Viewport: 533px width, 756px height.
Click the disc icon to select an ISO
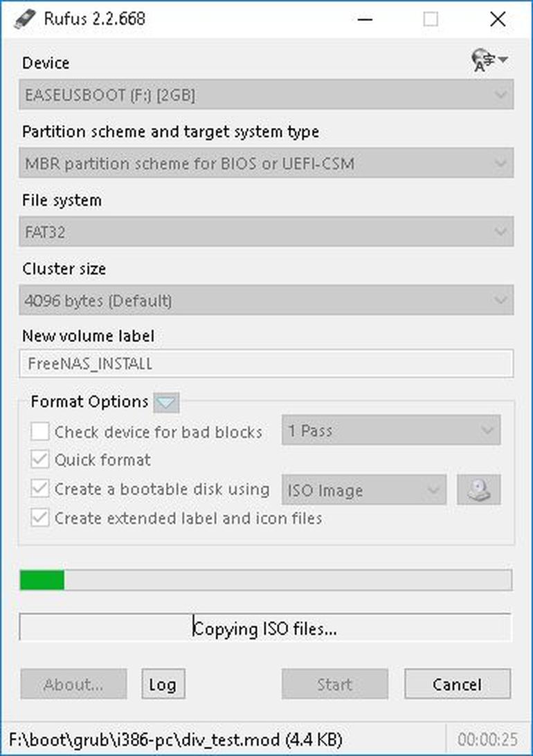[x=478, y=490]
